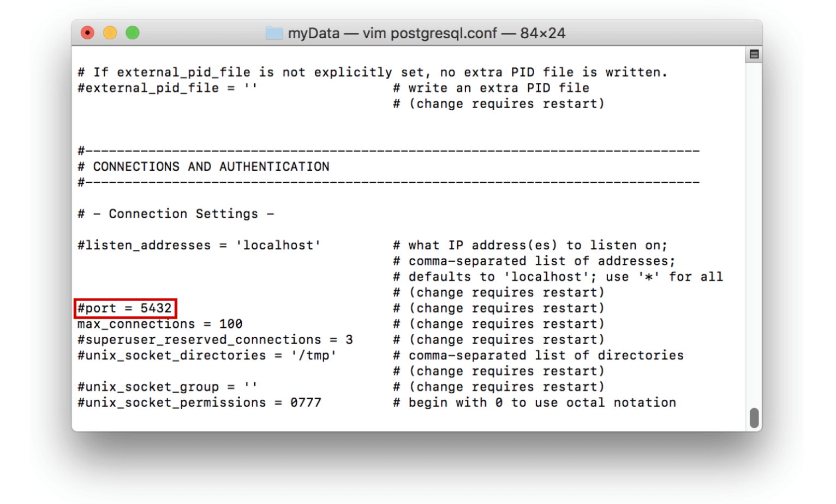
Task: Click the 'defaults to localhost' comment line
Action: [x=557, y=277]
